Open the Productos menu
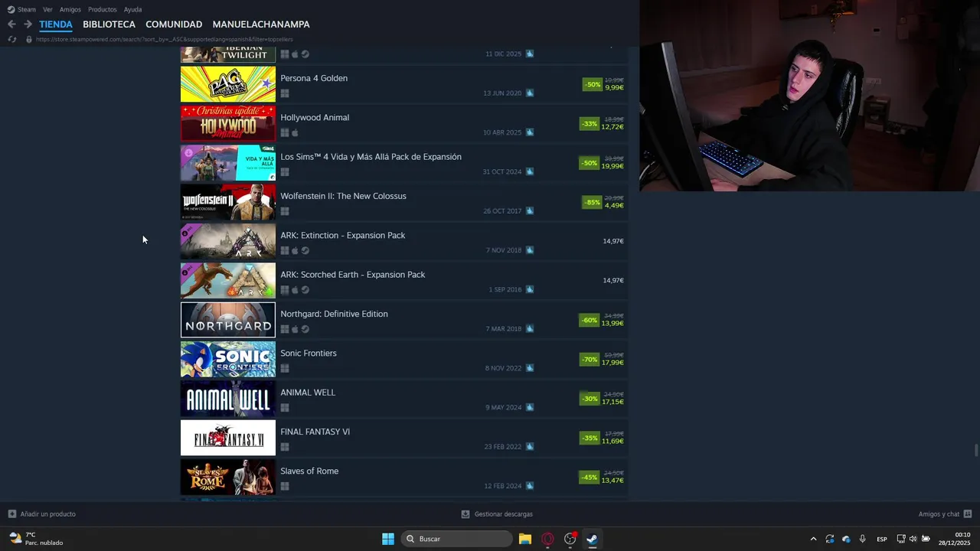 (x=103, y=9)
